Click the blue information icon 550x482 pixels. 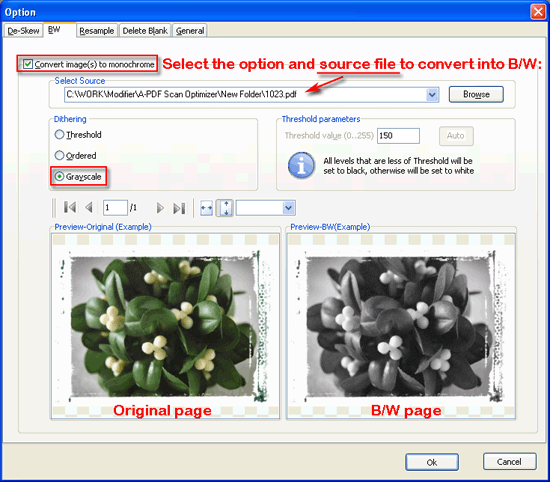click(301, 166)
